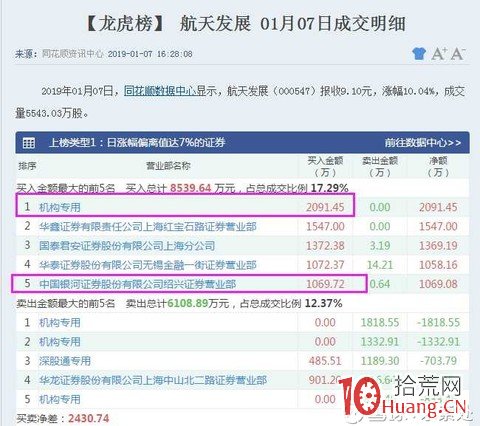
Task: Open fifth seller 机构专用 row link
Action: pyautogui.click(x=60, y=399)
